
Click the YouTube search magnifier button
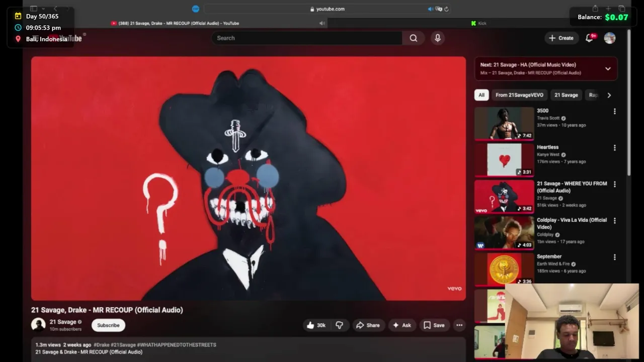coord(413,38)
